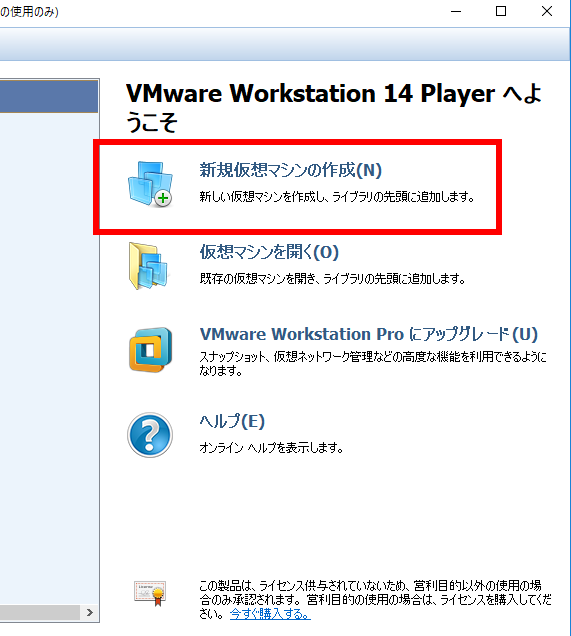
Task: Open ヘルプ(E) link
Action: (232, 421)
